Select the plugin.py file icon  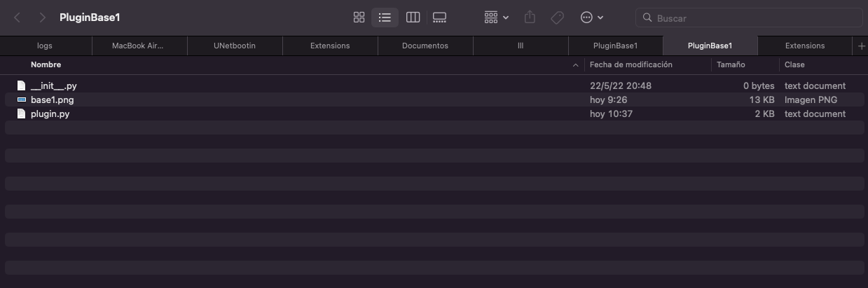pos(22,114)
